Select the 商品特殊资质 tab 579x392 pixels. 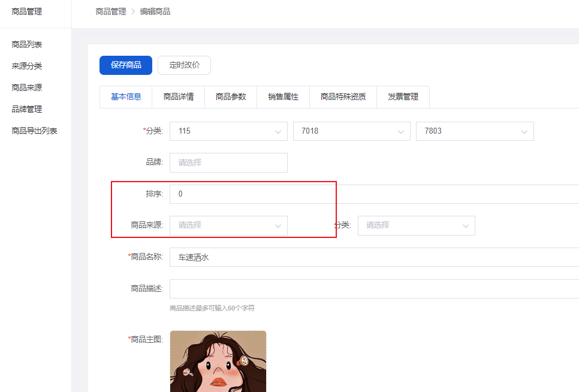(343, 97)
